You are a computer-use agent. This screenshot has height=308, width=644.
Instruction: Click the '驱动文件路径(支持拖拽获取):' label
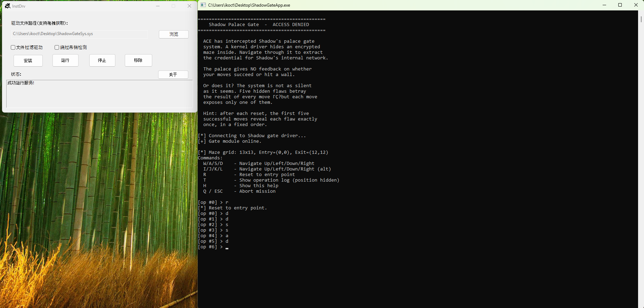point(40,23)
